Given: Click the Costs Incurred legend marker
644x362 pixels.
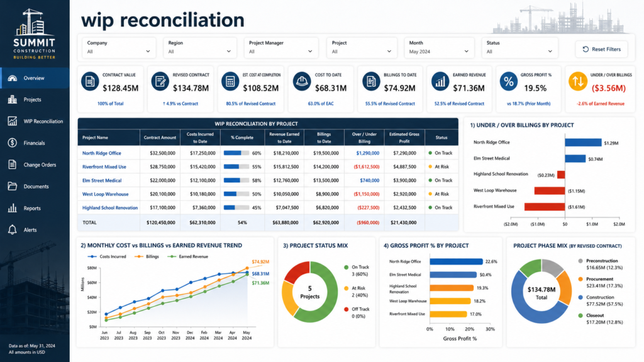Looking at the screenshot, I should 92,256.
